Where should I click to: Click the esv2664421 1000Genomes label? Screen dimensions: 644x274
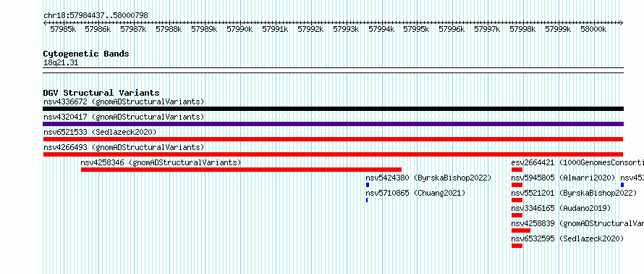577,162
